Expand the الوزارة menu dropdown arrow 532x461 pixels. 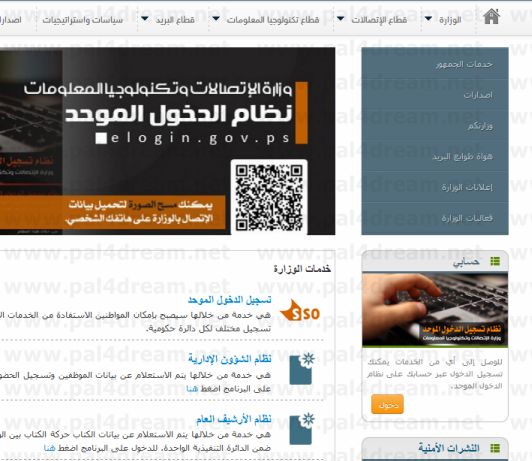(x=429, y=18)
